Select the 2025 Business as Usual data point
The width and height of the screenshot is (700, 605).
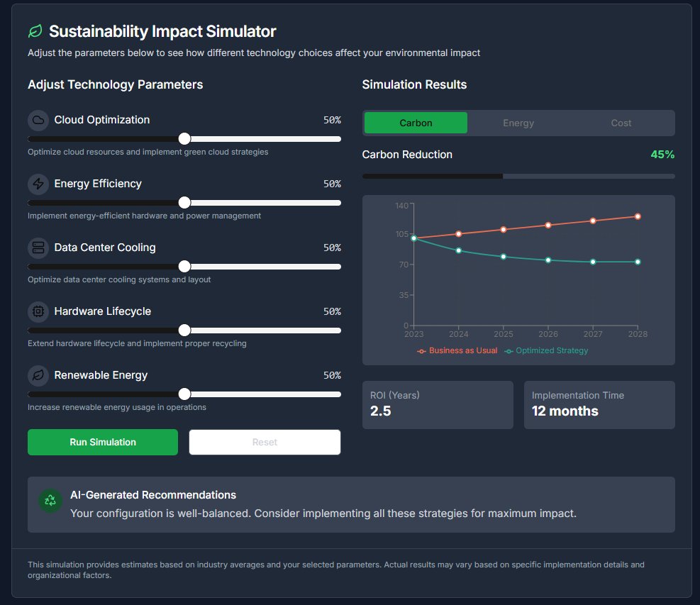coord(503,230)
